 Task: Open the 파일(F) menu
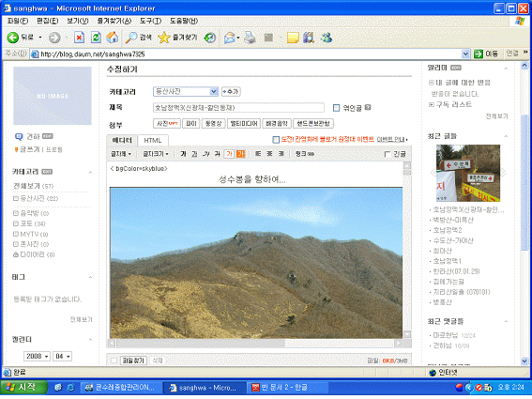click(x=18, y=21)
